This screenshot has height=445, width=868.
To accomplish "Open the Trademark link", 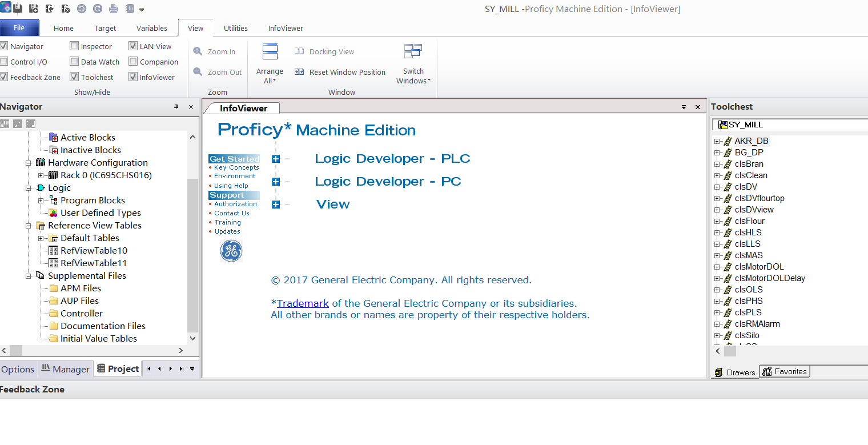I will [x=303, y=303].
